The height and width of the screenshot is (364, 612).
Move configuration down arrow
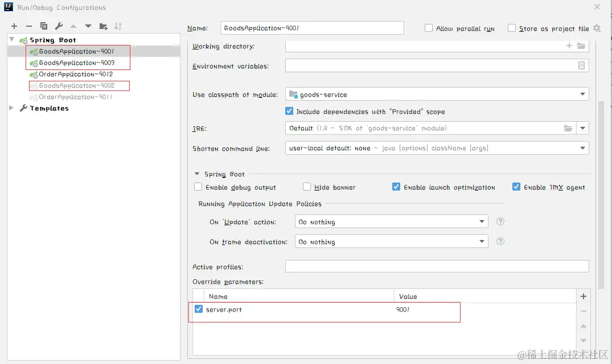[88, 26]
